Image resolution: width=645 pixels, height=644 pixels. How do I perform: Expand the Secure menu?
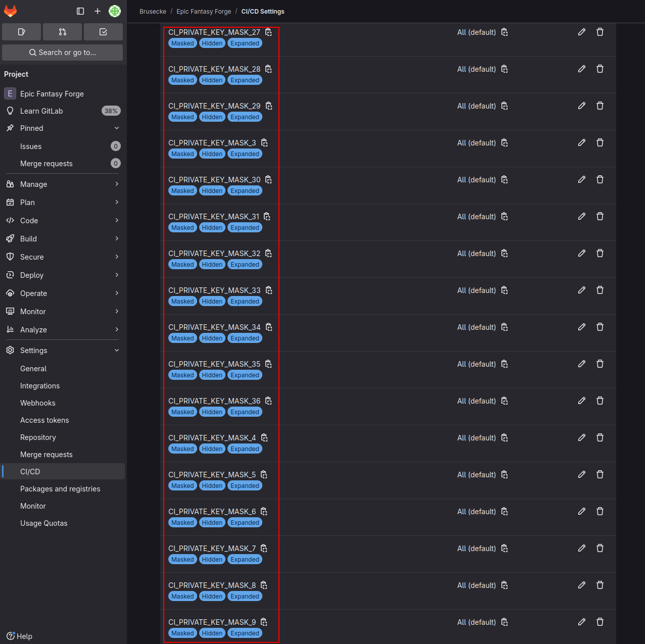click(63, 257)
